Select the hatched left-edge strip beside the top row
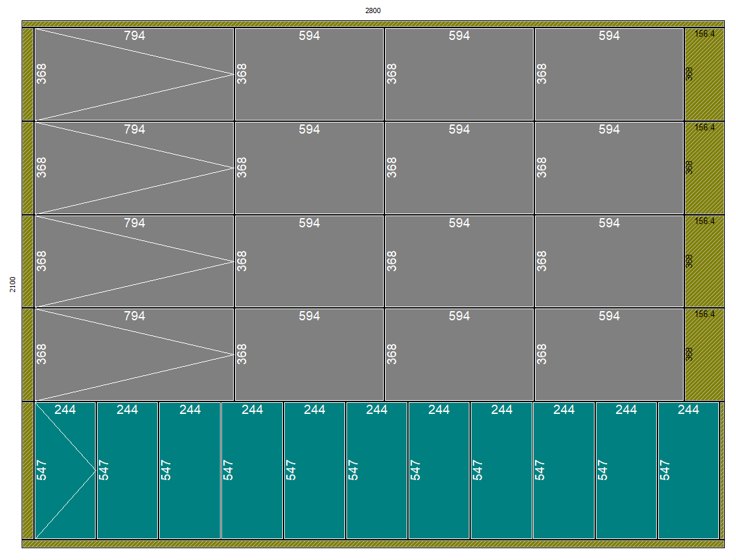 [28, 75]
